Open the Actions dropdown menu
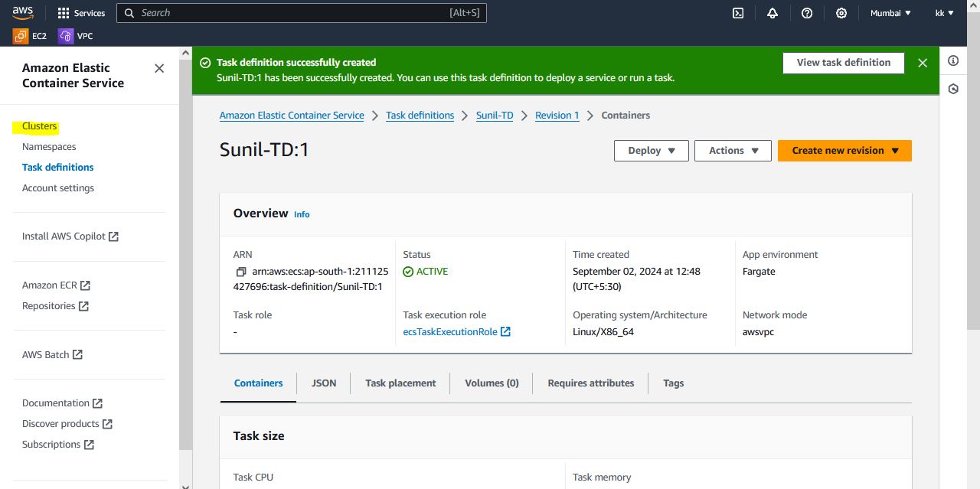 [x=733, y=151]
